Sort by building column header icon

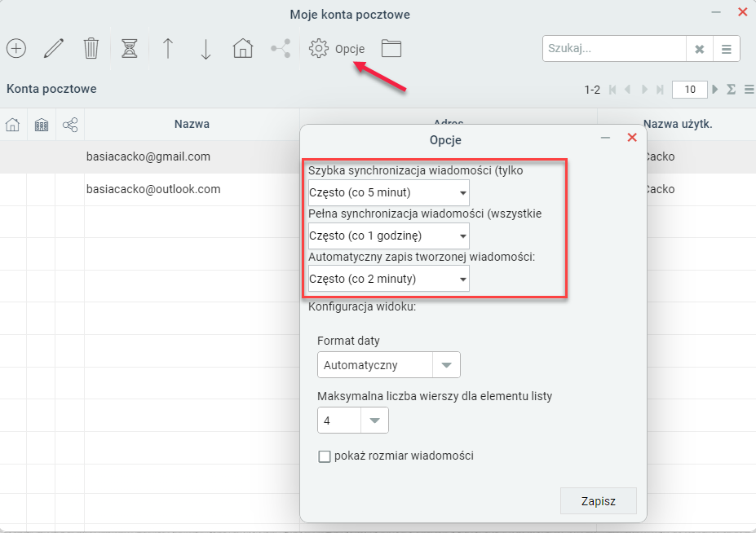pyautogui.click(x=42, y=126)
